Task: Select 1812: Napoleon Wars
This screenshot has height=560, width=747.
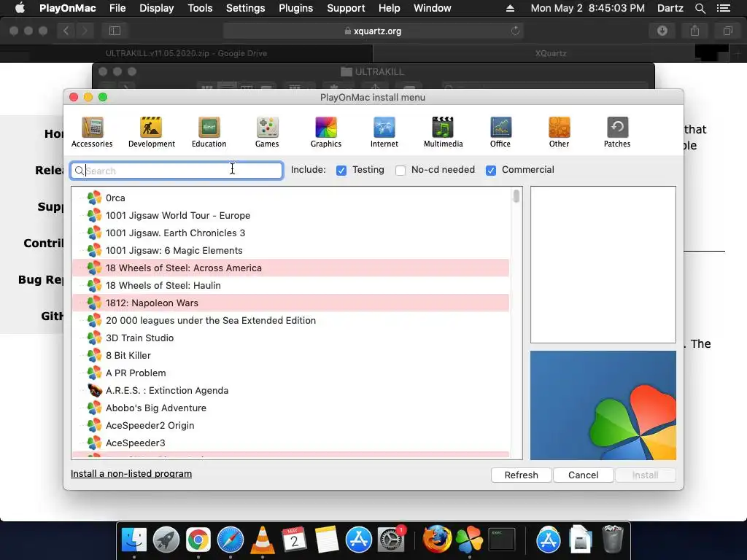Action: click(290, 303)
